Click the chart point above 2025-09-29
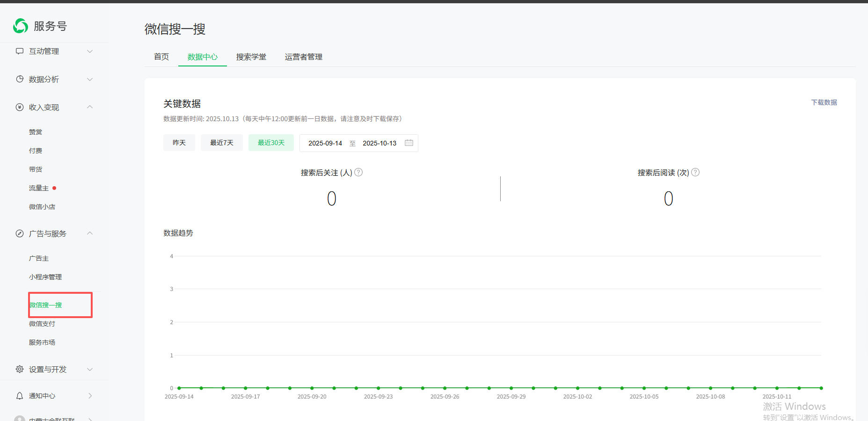Image resolution: width=868 pixels, height=421 pixels. click(x=511, y=388)
